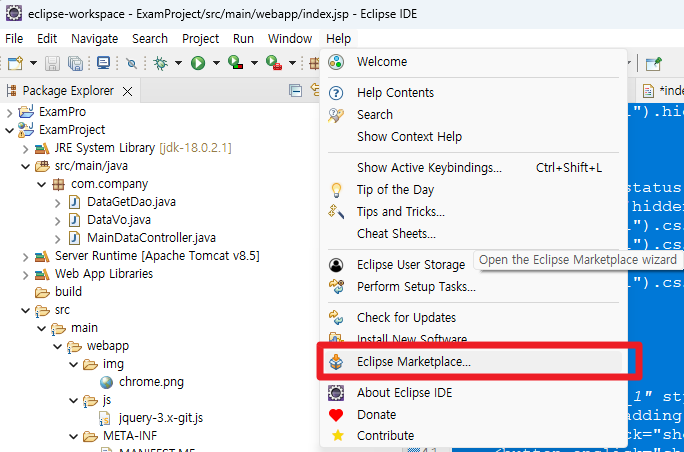The image size is (684, 452).
Task: Collapse the ExamProject project
Action: click(10, 130)
